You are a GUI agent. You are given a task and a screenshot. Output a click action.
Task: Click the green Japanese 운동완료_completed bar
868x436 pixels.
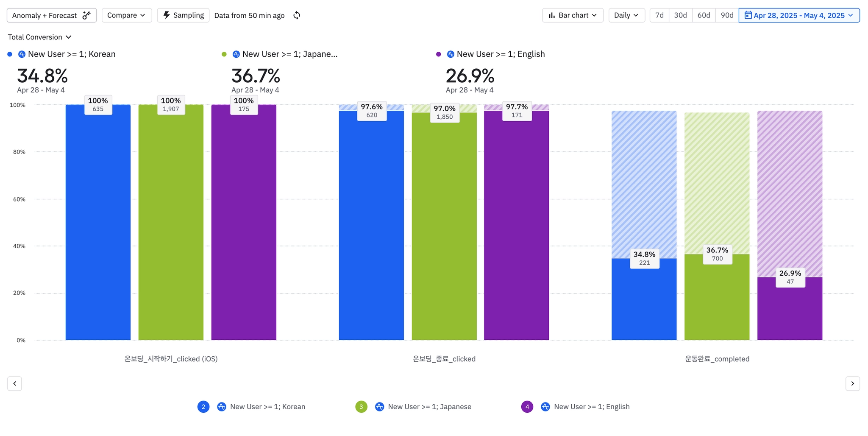717,301
